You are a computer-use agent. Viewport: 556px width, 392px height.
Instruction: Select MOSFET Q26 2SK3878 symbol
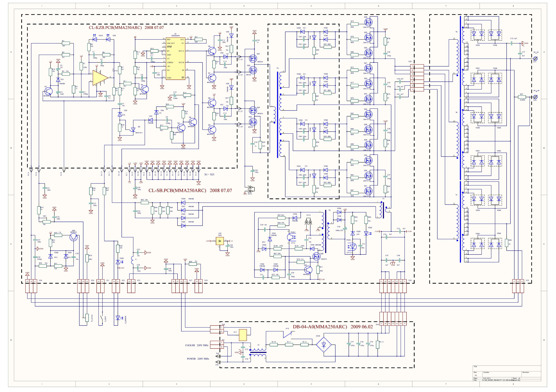[316, 256]
